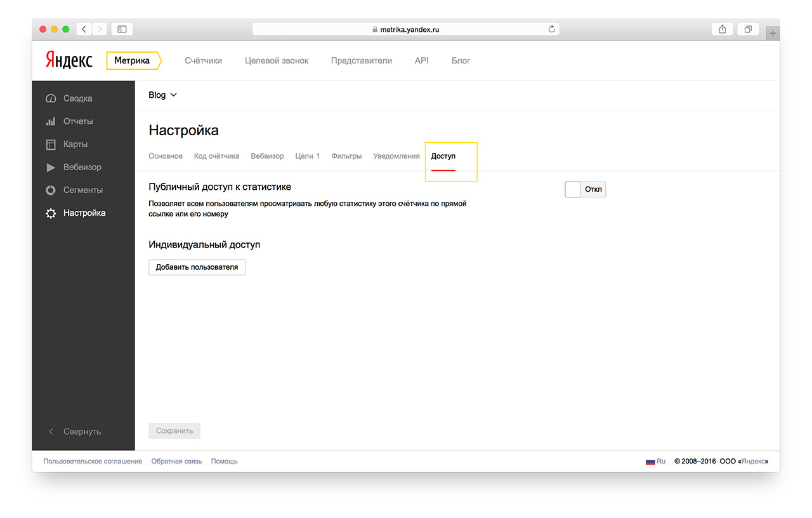Open the Сводка dashboard icon in sidebar
Viewport: 812px width, 518px height.
point(51,99)
